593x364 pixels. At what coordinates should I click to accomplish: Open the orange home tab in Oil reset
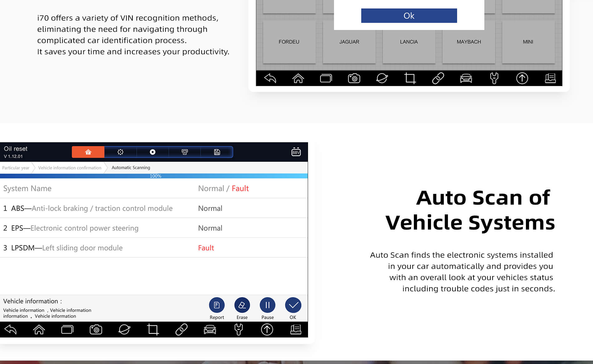(88, 152)
